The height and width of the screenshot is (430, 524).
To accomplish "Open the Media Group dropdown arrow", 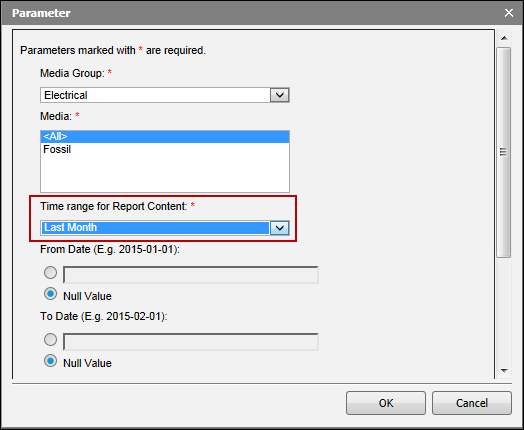I will tap(280, 95).
